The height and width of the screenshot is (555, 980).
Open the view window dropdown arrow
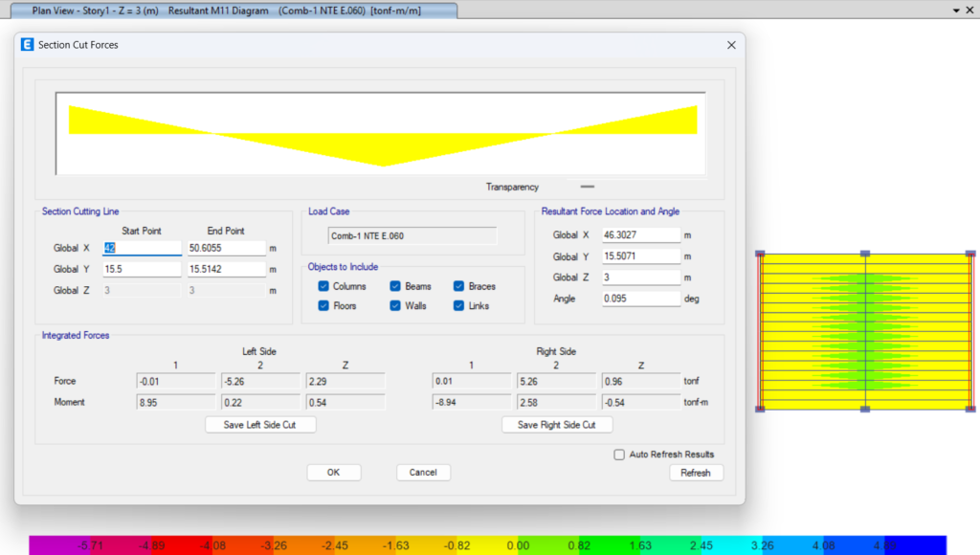tap(956, 10)
